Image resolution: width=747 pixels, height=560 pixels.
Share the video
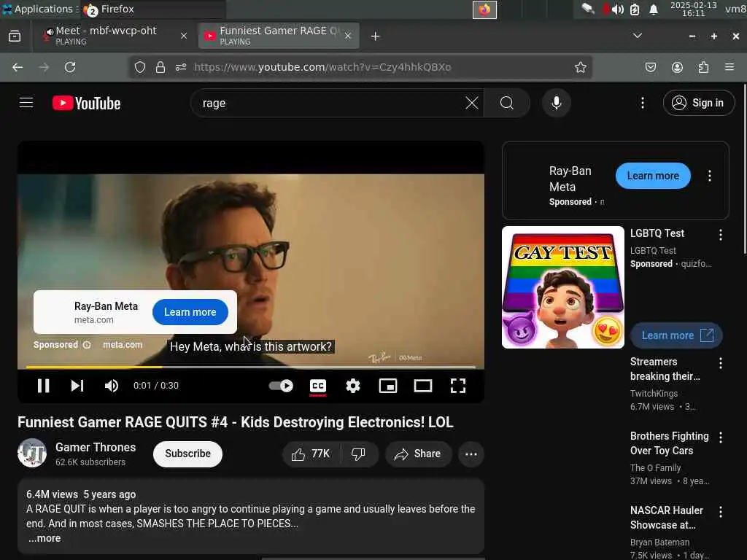pyautogui.click(x=418, y=454)
